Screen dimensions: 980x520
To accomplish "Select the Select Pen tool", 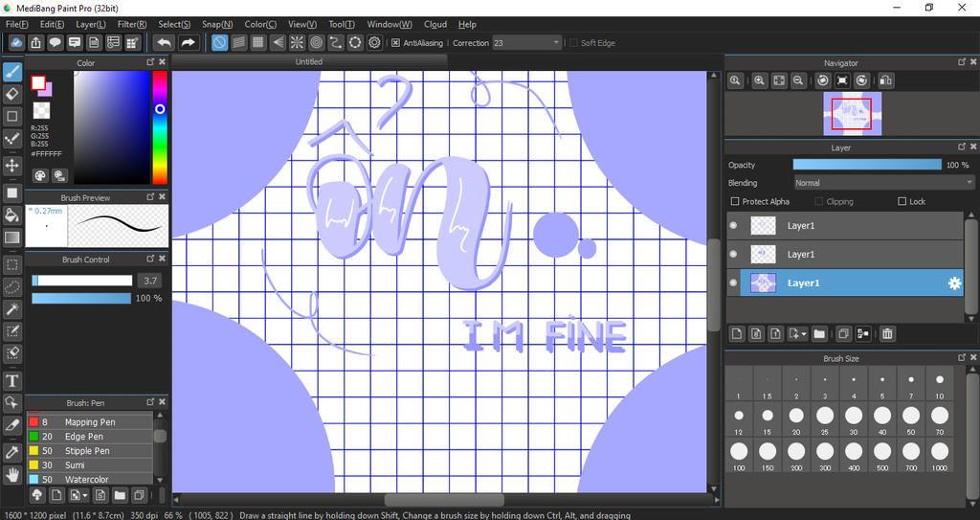I will (x=11, y=331).
